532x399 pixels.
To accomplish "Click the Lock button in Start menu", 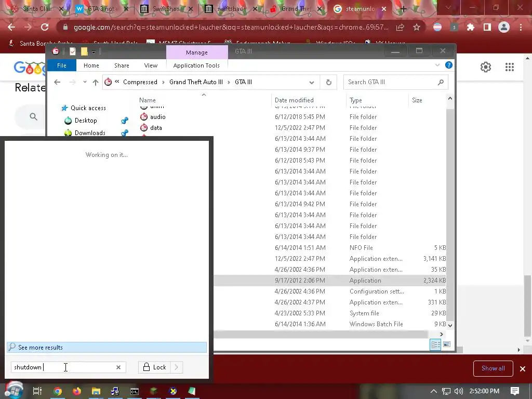I will pos(155,367).
